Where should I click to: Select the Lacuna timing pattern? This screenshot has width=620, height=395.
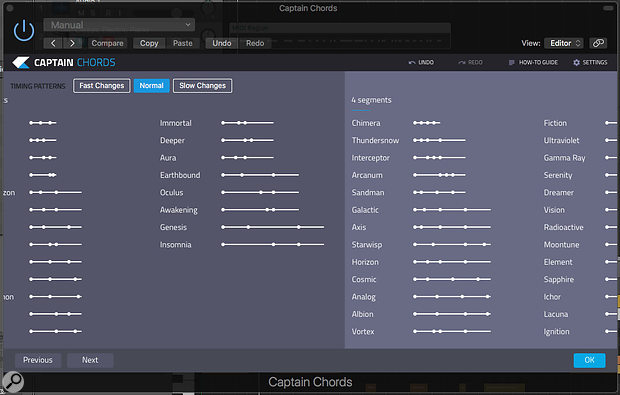tap(556, 314)
